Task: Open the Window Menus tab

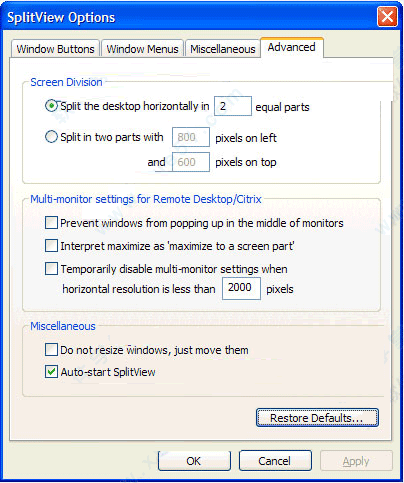Action: click(142, 49)
